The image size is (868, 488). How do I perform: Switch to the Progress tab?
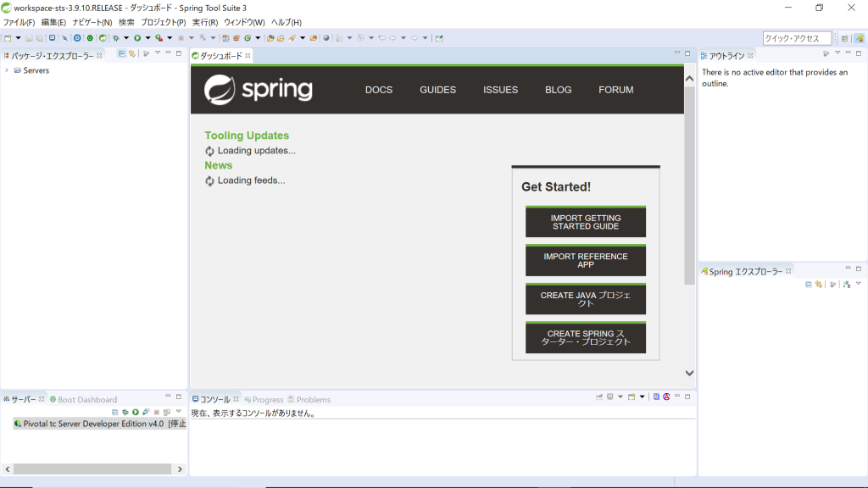(x=264, y=400)
